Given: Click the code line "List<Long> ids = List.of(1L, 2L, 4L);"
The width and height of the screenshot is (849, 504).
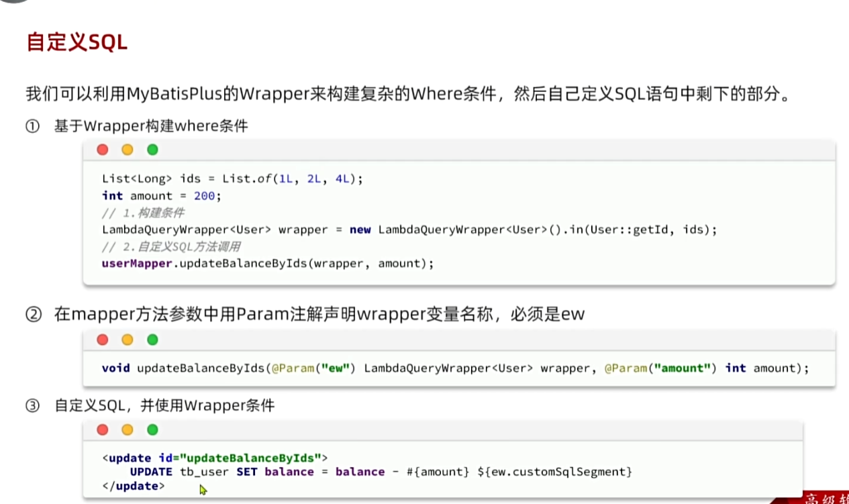Looking at the screenshot, I should point(232,179).
